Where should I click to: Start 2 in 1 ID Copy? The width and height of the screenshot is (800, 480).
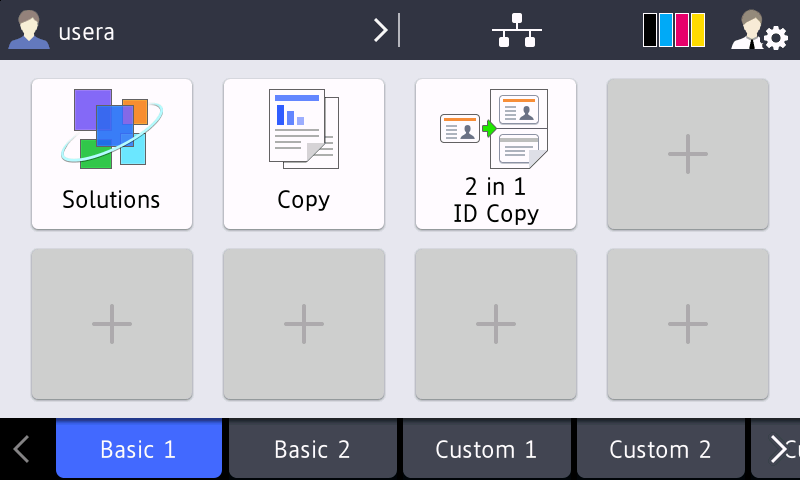point(496,154)
